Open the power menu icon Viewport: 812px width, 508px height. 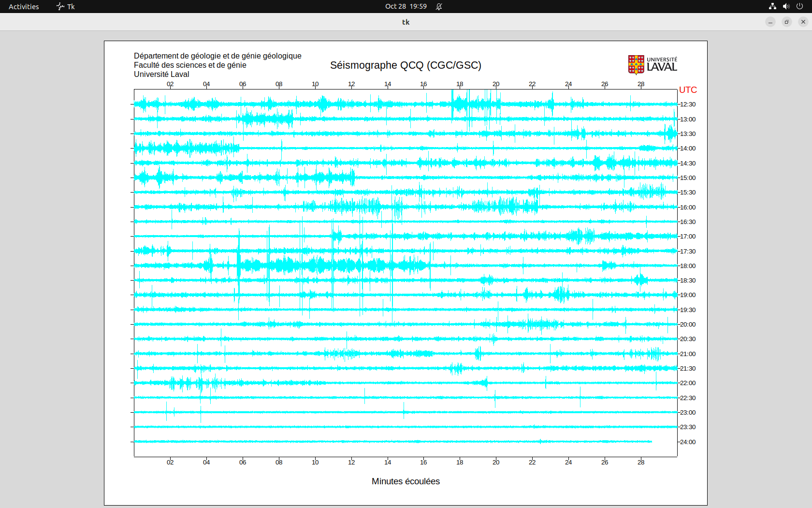pos(799,6)
